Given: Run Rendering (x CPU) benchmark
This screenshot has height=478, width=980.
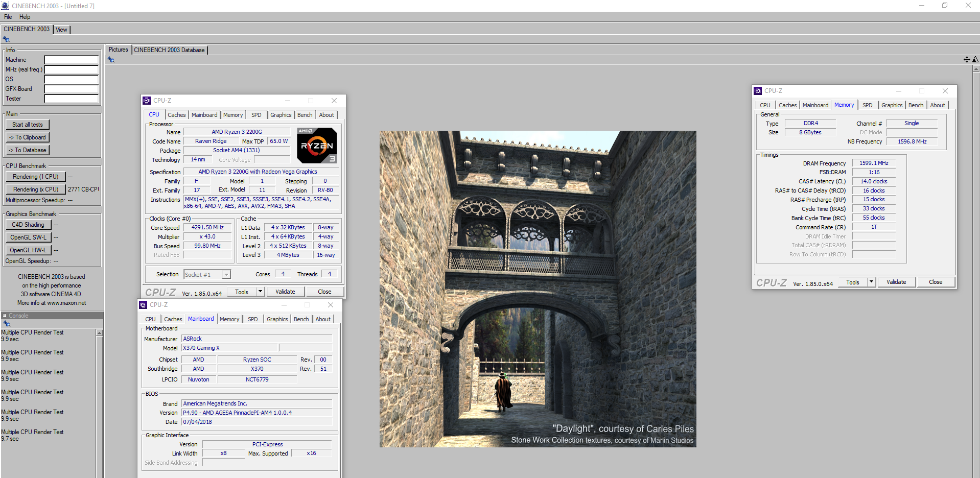Looking at the screenshot, I should tap(36, 189).
